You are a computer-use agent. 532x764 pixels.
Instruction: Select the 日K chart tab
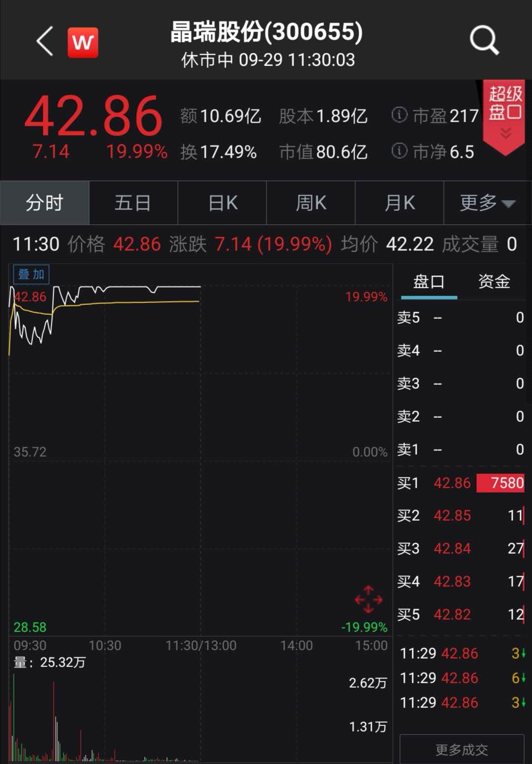(222, 203)
